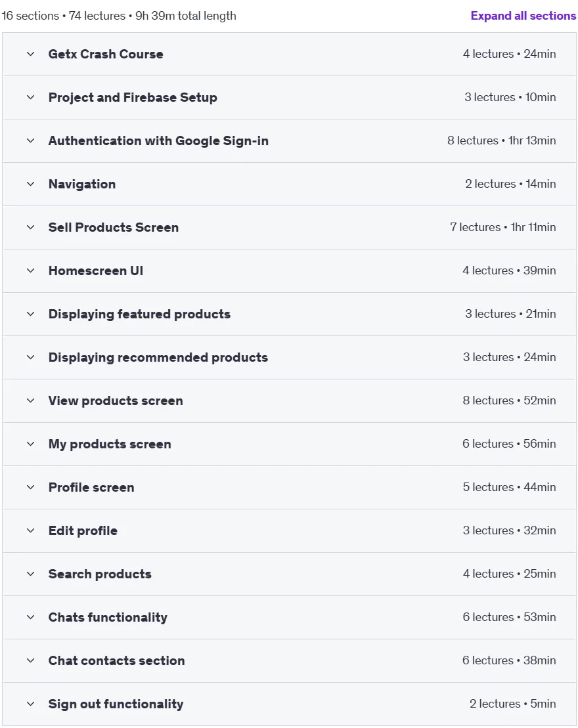Open the My products screen section
Viewport: 578px width, 728px height.
click(x=110, y=444)
